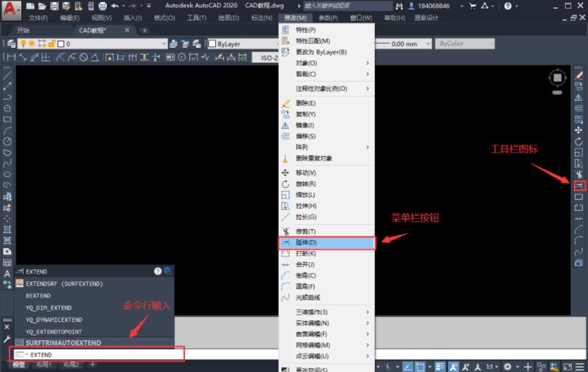Undo the last action with the back arrow
Viewport: 588px width, 372px height.
(115, 6)
